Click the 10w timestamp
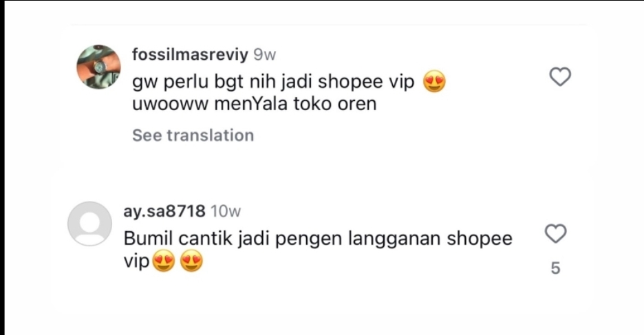This screenshot has height=335, width=644. coord(226,211)
